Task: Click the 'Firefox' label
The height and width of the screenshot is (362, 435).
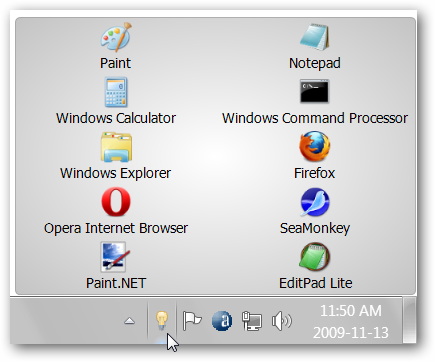Action: pyautogui.click(x=315, y=173)
